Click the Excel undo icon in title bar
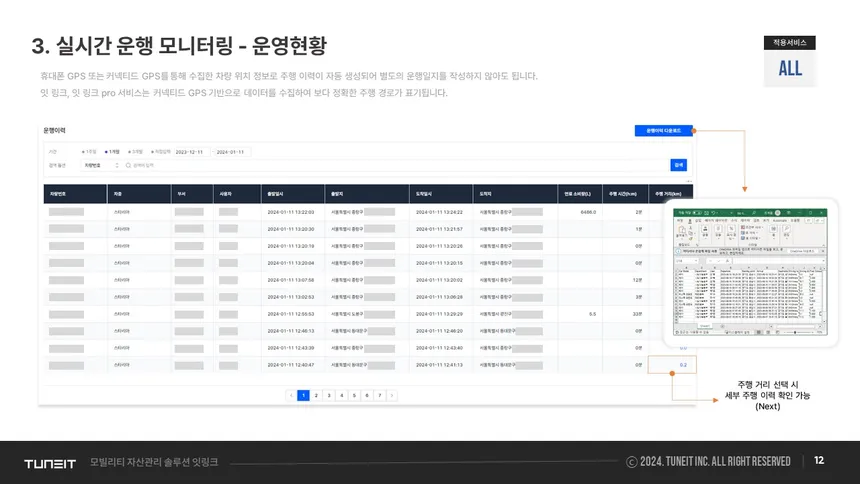The image size is (860, 484). 713,213
